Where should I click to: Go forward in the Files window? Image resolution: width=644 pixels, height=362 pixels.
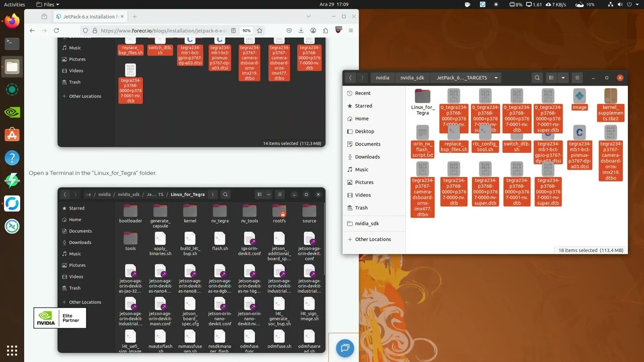click(362, 78)
